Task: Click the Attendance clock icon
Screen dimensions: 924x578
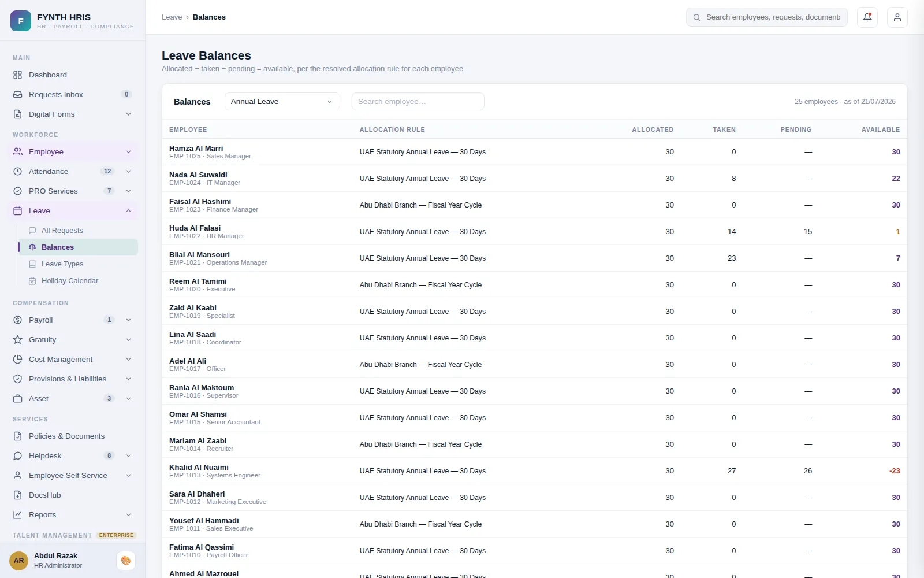Action: click(x=17, y=172)
